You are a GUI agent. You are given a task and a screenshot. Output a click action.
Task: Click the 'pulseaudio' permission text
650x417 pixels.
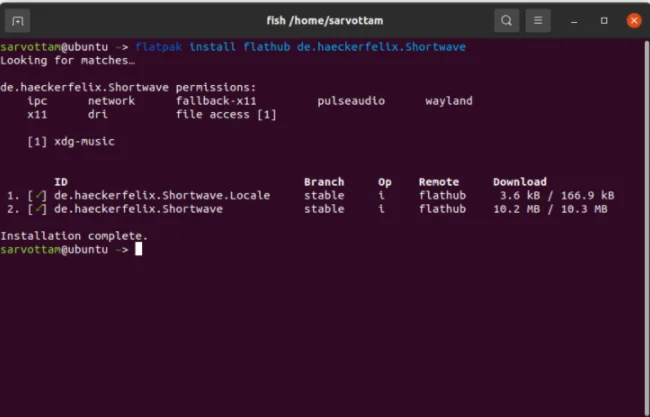pos(351,101)
